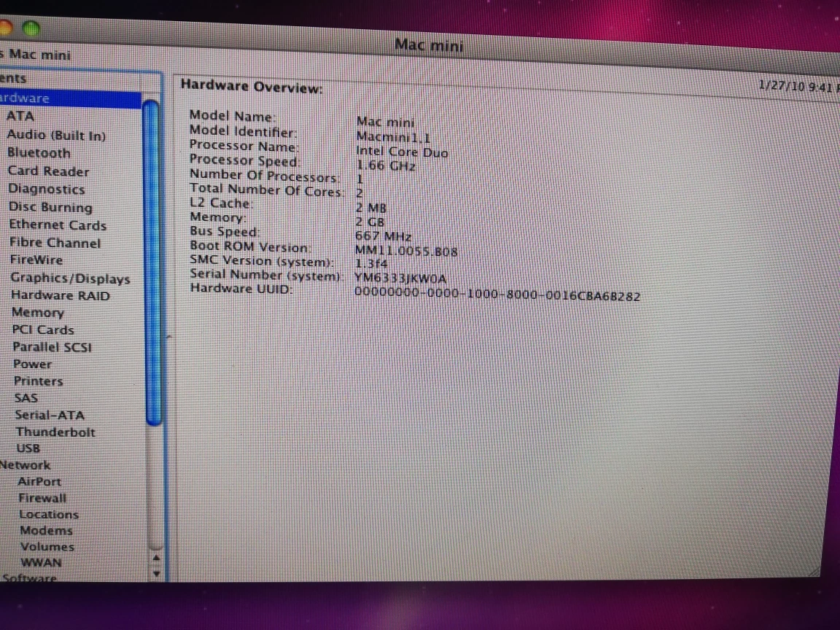Screen dimensions: 840x630
Task: Select Audio (Built In) in sidebar
Action: [x=56, y=135]
